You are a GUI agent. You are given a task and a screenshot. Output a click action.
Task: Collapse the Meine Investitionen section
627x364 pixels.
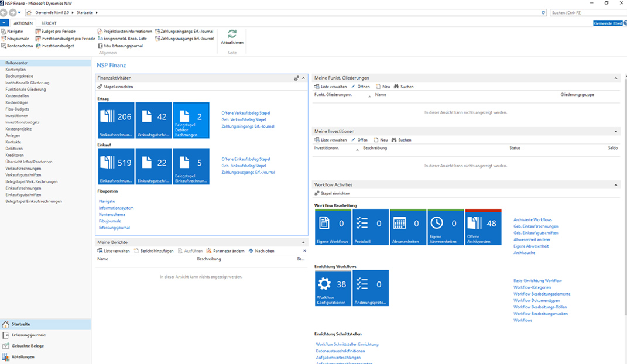click(616, 131)
